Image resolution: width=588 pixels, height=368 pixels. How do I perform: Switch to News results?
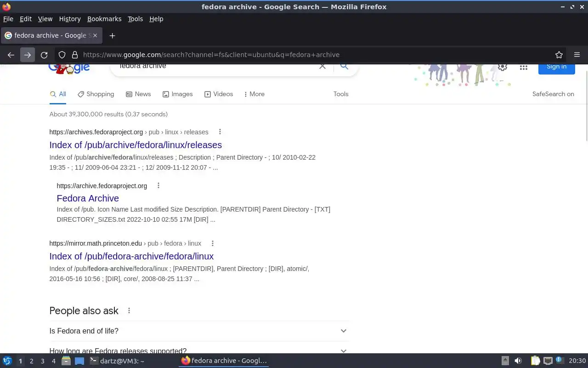(x=138, y=94)
